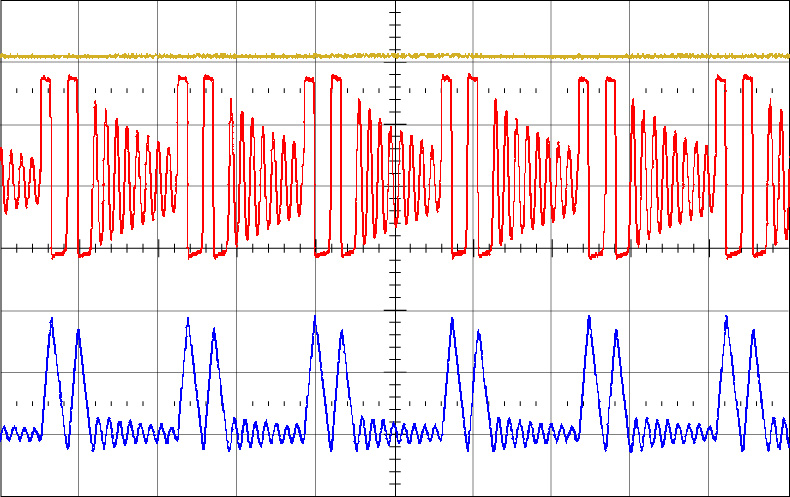Click the top end of the center vertical axis

coord(396,4)
